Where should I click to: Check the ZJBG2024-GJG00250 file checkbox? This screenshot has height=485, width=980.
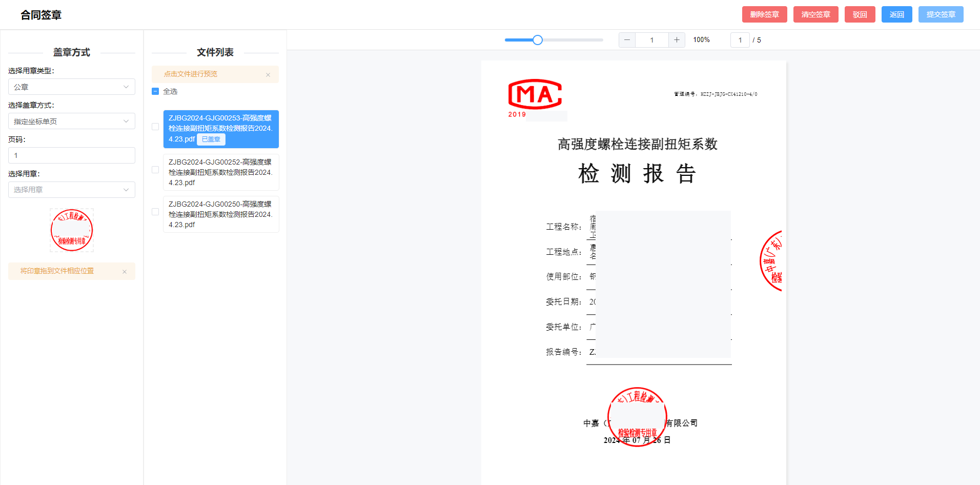[155, 211]
